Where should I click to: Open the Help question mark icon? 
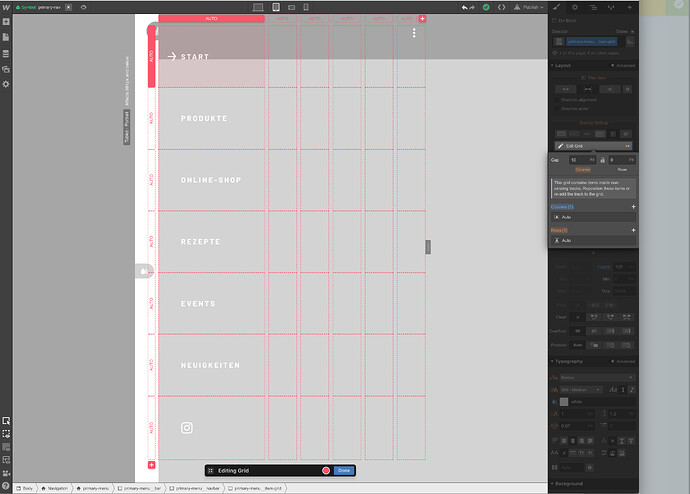6,486
